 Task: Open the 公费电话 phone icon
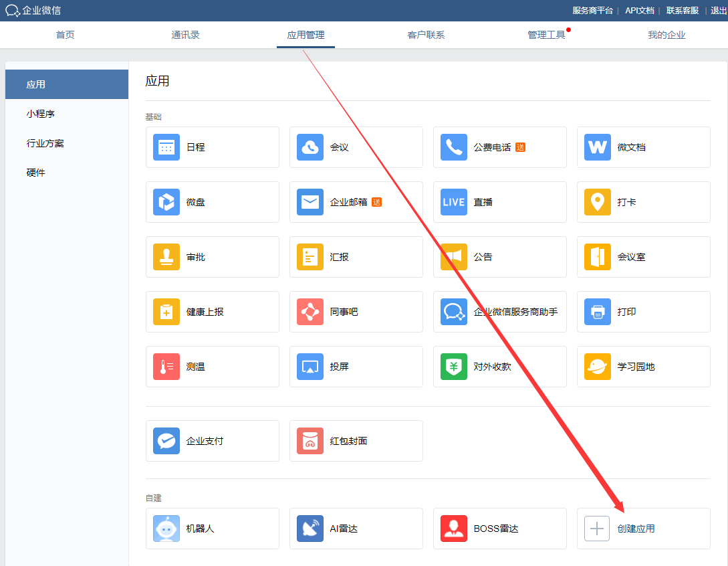point(454,147)
